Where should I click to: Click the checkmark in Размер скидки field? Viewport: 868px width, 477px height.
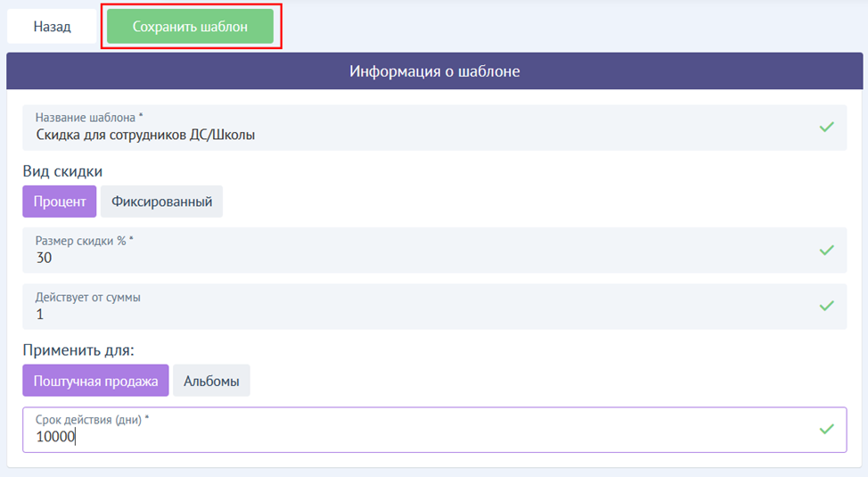[826, 251]
